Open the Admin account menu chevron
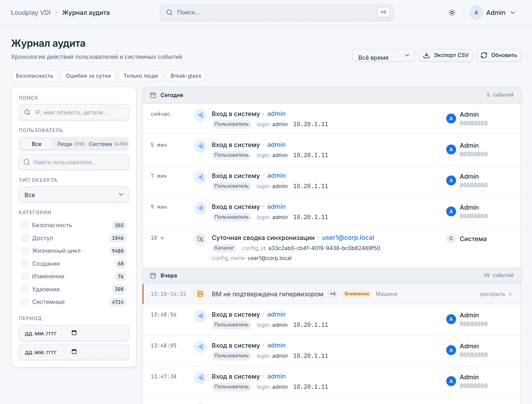 tap(513, 13)
